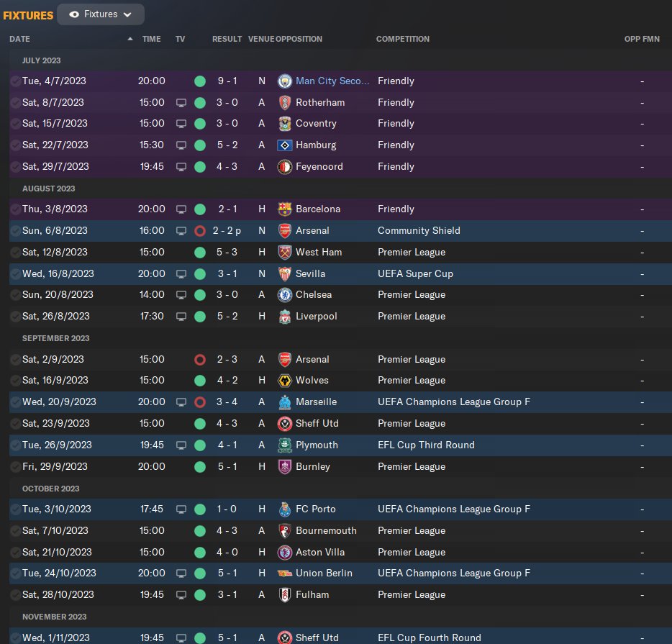Click the Bournemouth club crest
This screenshot has height=644, width=672.
coord(285,531)
